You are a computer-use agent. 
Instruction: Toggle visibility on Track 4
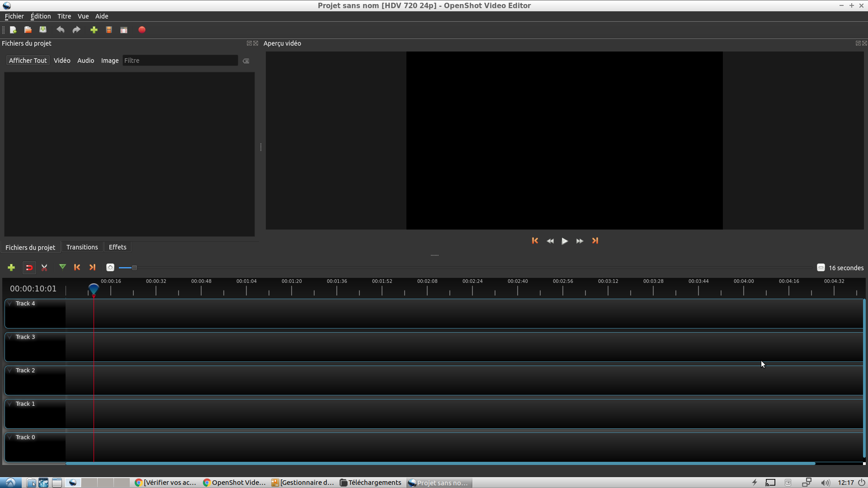pyautogui.click(x=10, y=303)
